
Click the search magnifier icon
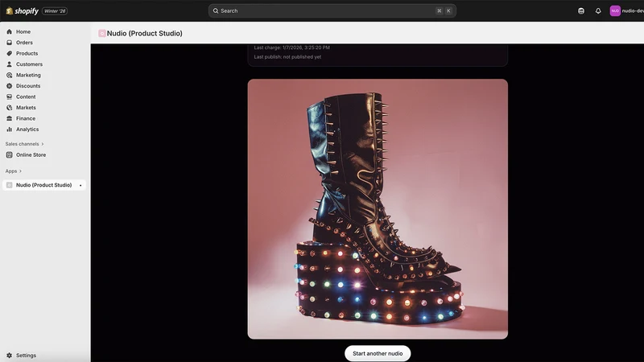[x=216, y=11]
